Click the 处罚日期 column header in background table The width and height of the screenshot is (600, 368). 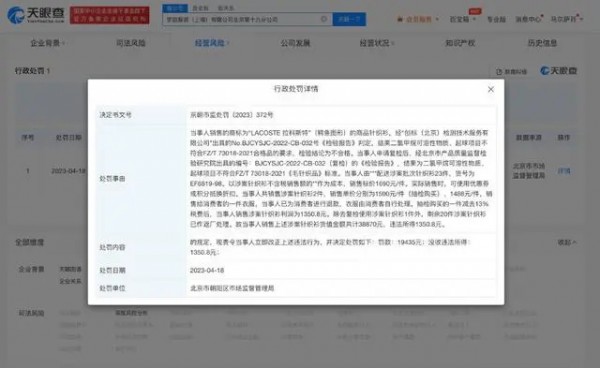(x=68, y=137)
